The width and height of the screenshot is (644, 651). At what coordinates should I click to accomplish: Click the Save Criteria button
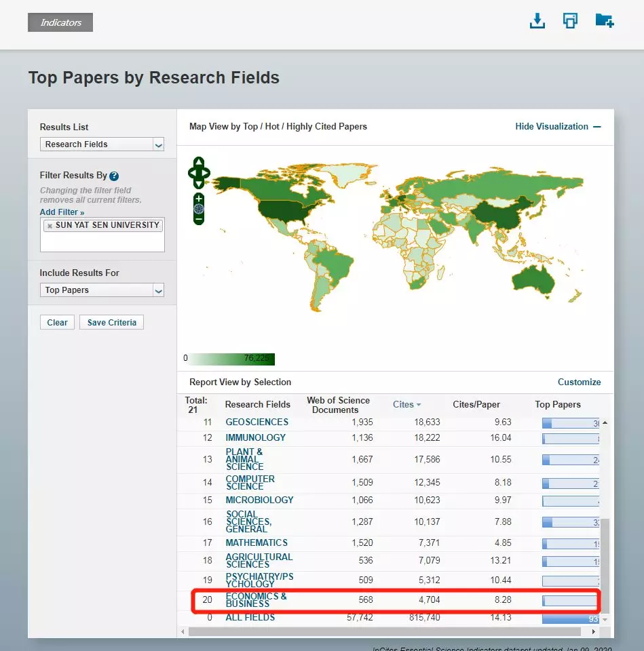click(111, 323)
